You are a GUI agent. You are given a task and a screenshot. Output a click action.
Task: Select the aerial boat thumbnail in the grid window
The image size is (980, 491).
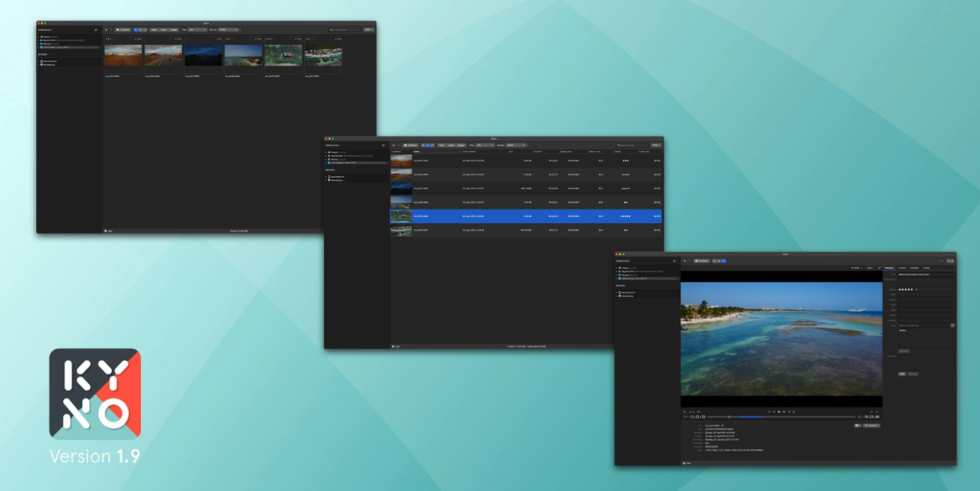(x=283, y=55)
